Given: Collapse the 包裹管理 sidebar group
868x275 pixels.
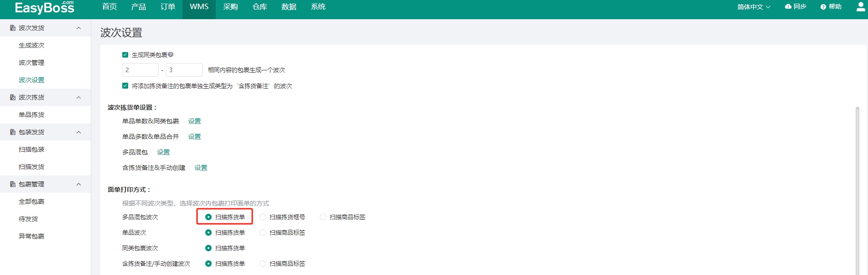Looking at the screenshot, I should tap(78, 184).
